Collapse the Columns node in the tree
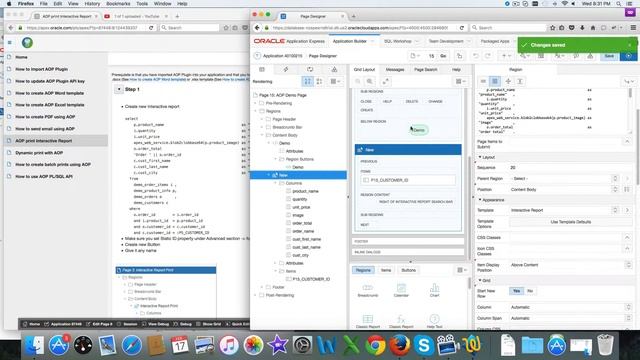640x360 pixels. click(x=276, y=183)
